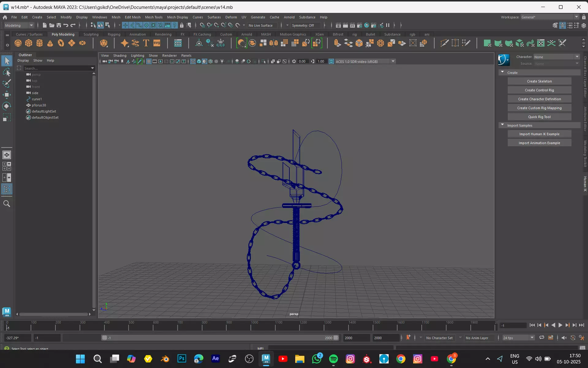The image size is (588, 368).
Task: Click the SVG import shelf icon
Action: pyautogui.click(x=157, y=43)
